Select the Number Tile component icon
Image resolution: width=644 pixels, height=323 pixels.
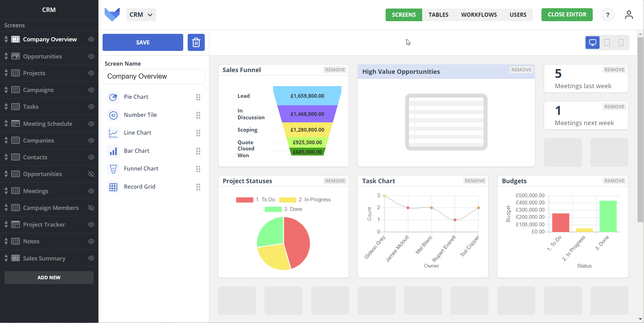113,115
